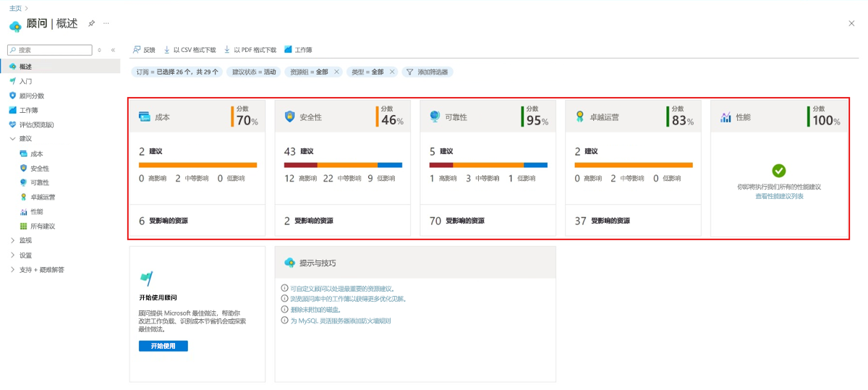Click the 成本 card icon
The width and height of the screenshot is (868, 390).
click(144, 116)
